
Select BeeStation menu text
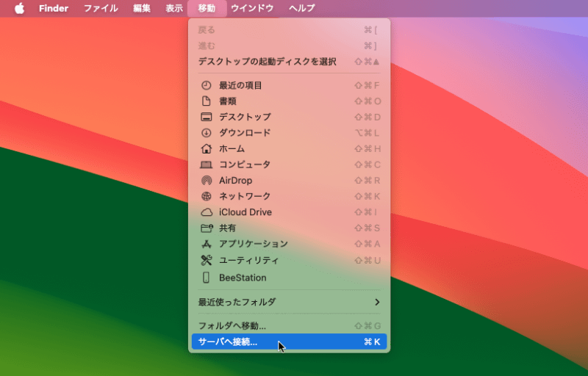tap(243, 278)
